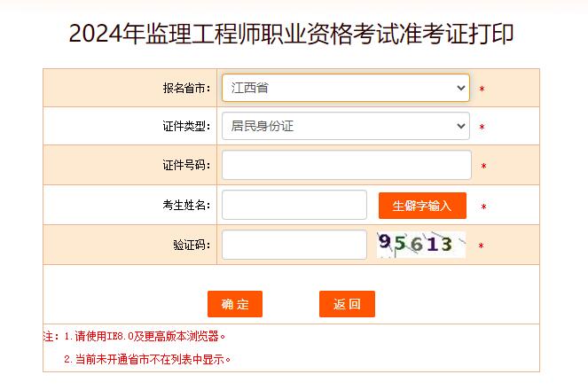Open the 报名省市 dropdown showing 江西省
This screenshot has width=588, height=390.
point(345,88)
